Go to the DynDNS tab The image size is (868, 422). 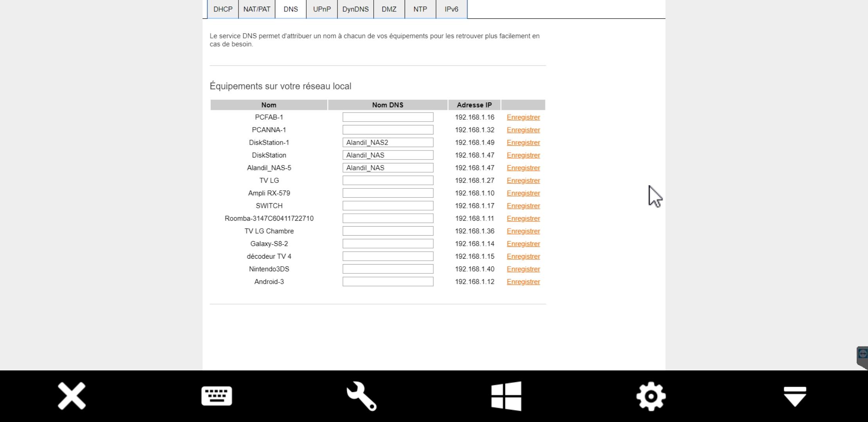click(355, 9)
